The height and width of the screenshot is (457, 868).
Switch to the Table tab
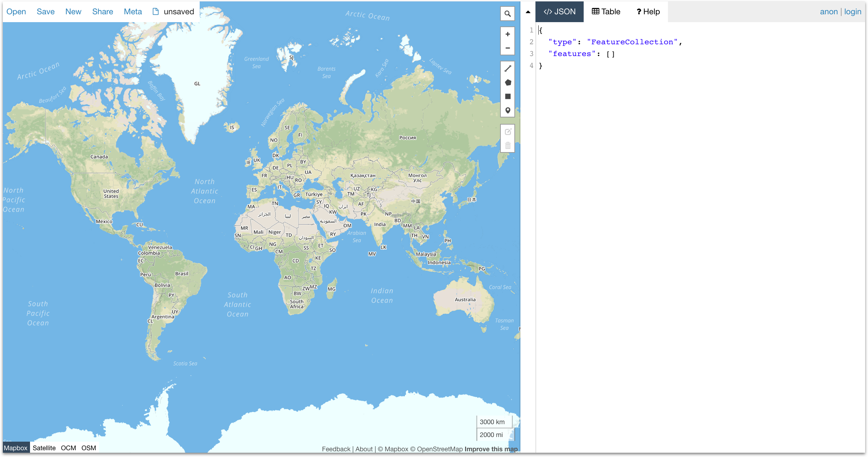[x=606, y=12]
